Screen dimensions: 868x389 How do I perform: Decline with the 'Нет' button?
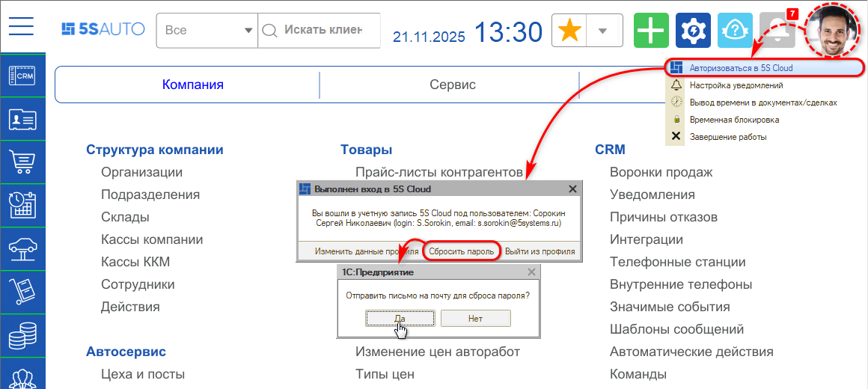tap(475, 318)
